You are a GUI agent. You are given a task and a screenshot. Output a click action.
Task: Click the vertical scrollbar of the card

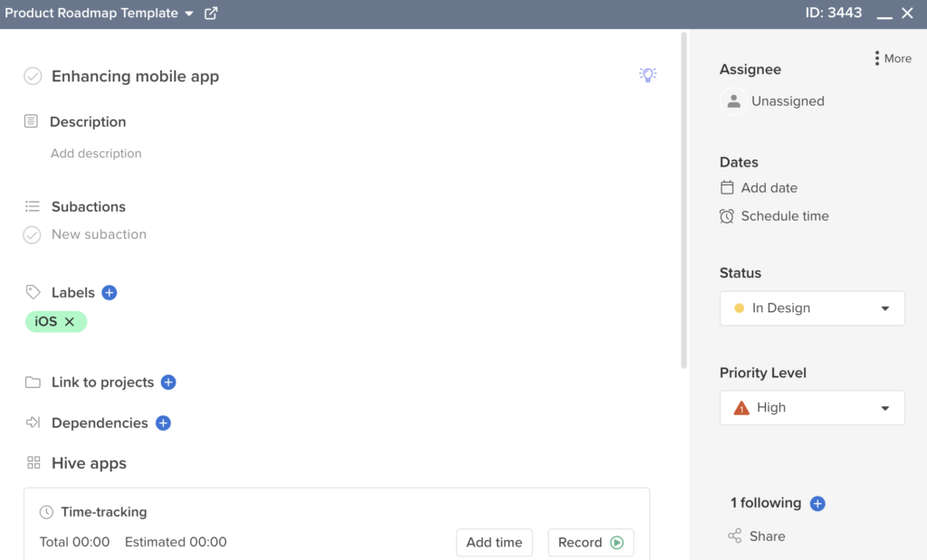pos(684,201)
